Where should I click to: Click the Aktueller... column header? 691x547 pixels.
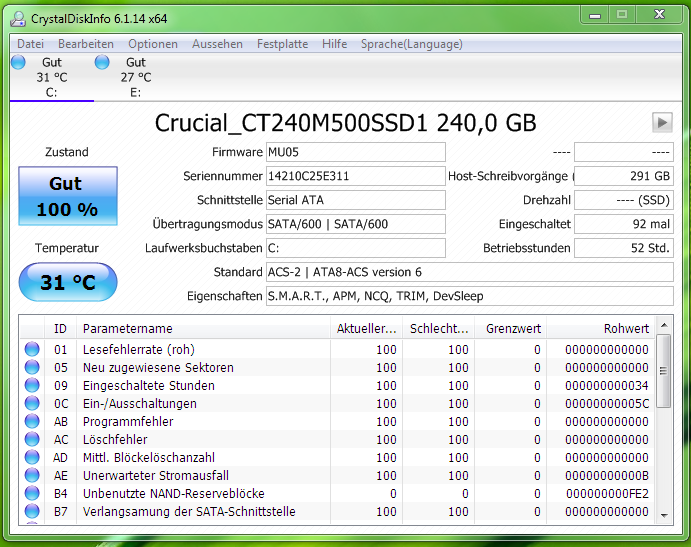tap(366, 328)
